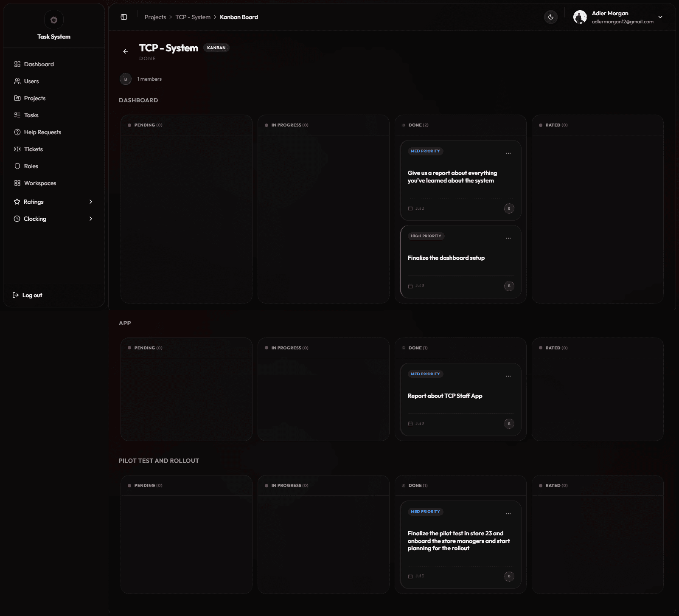Screen dimensions: 679x616
Task: Click assignee avatar on TCP Staff App card
Action: (x=509, y=424)
